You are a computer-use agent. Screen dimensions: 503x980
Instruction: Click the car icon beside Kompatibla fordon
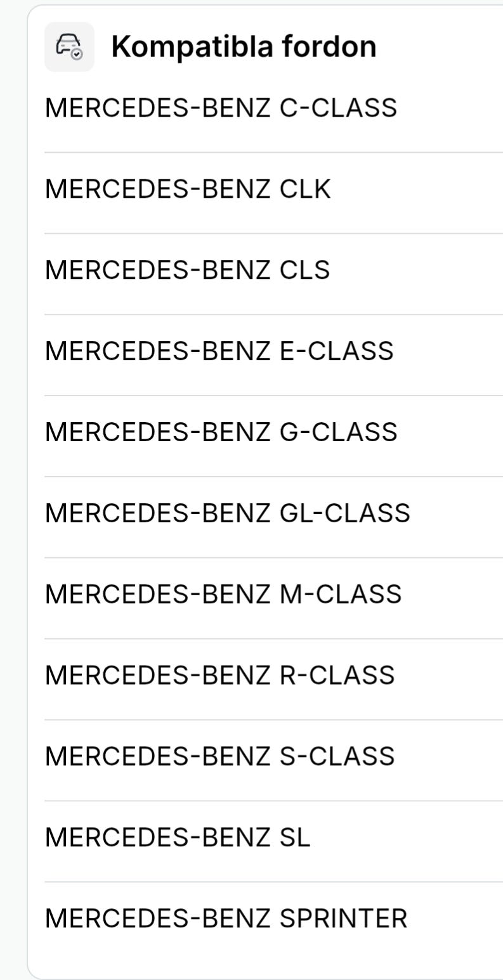point(69,47)
